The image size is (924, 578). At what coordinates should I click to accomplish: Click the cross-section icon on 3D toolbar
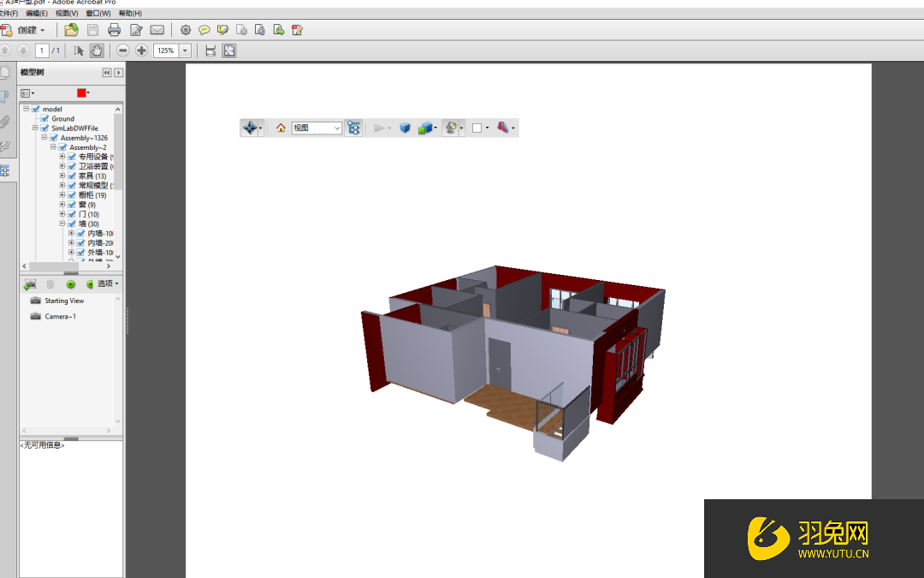tap(501, 127)
